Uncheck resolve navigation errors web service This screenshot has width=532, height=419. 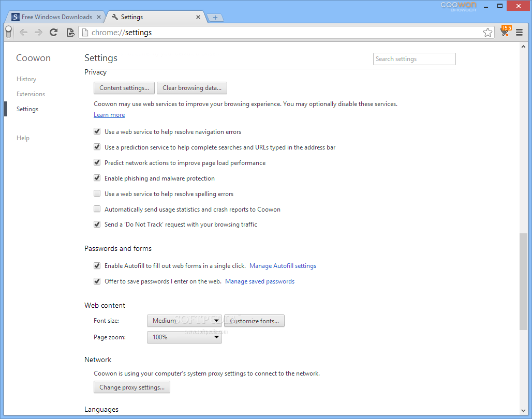coord(97,131)
